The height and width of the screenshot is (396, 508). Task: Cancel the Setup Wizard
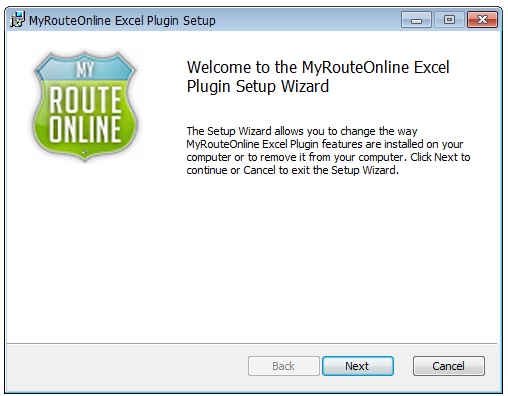pos(449,366)
